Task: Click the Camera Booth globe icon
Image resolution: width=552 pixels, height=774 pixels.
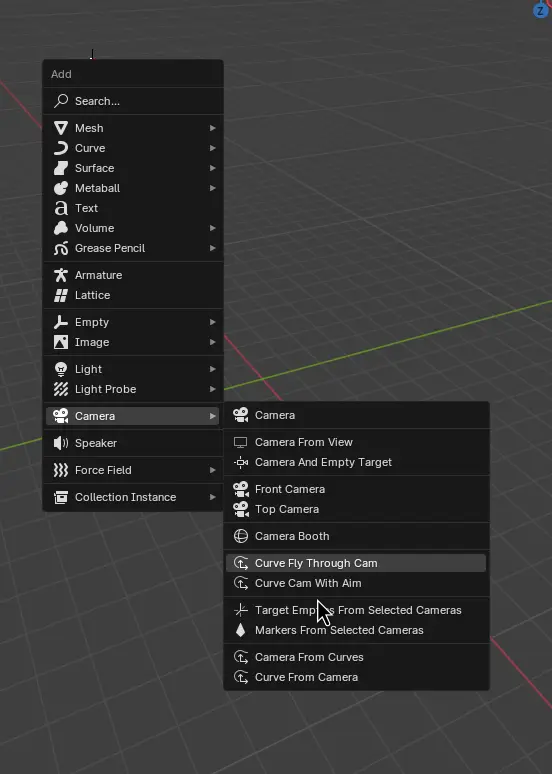Action: tap(240, 536)
